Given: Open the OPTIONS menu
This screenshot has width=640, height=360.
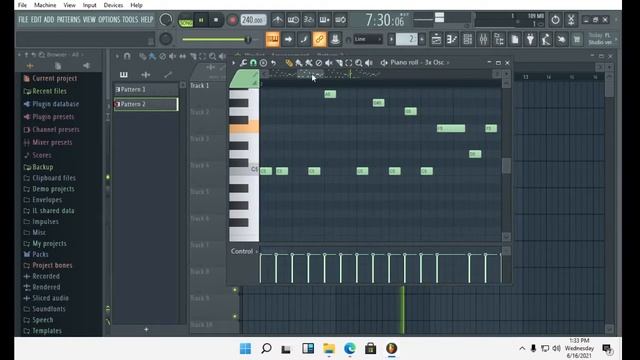Looking at the screenshot, I should (109, 20).
